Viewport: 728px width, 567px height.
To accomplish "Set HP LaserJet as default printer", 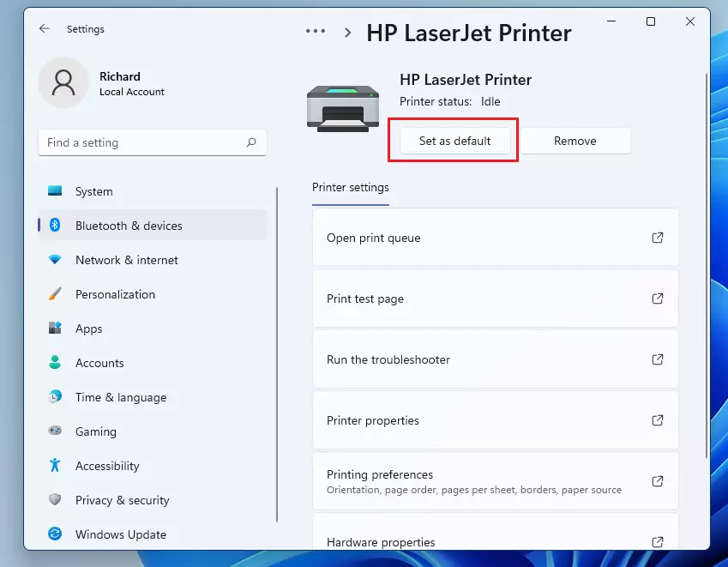I will tap(455, 141).
